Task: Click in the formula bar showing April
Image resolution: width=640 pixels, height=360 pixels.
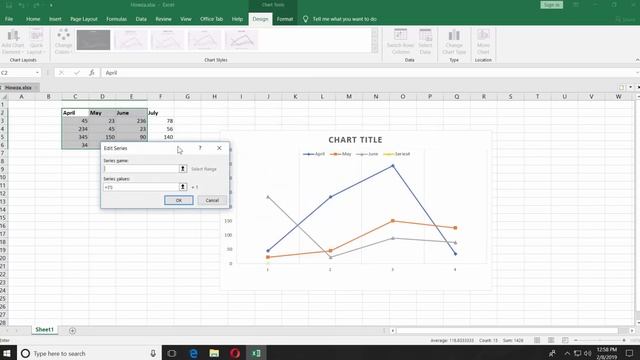Action: (367, 73)
